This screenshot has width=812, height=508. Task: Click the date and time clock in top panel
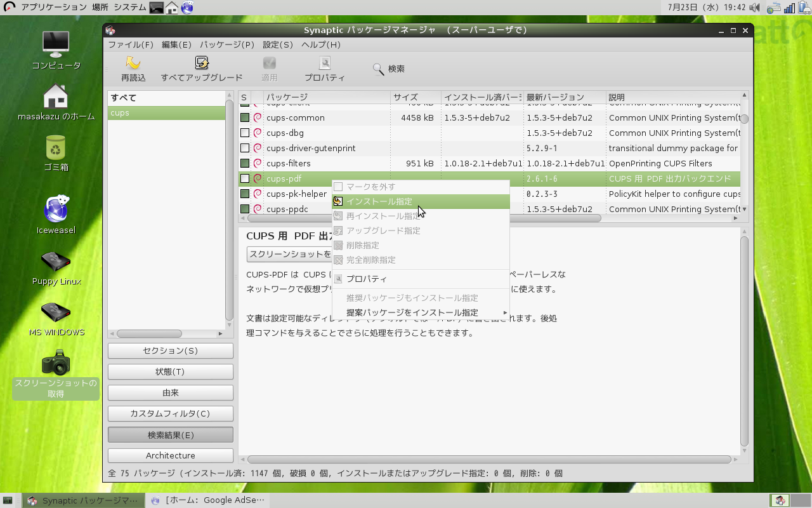[707, 8]
